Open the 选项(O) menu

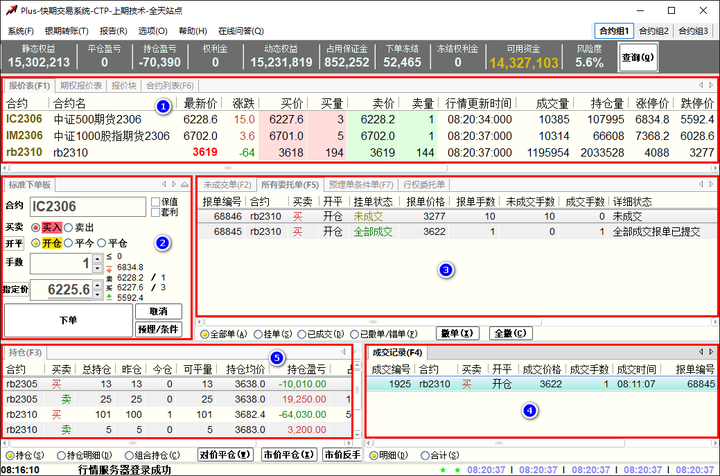153,31
